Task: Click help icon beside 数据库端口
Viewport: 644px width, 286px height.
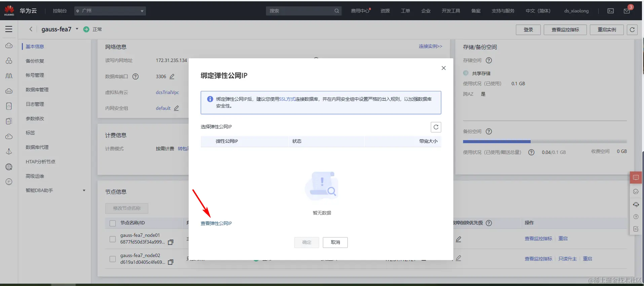Action: click(x=136, y=76)
